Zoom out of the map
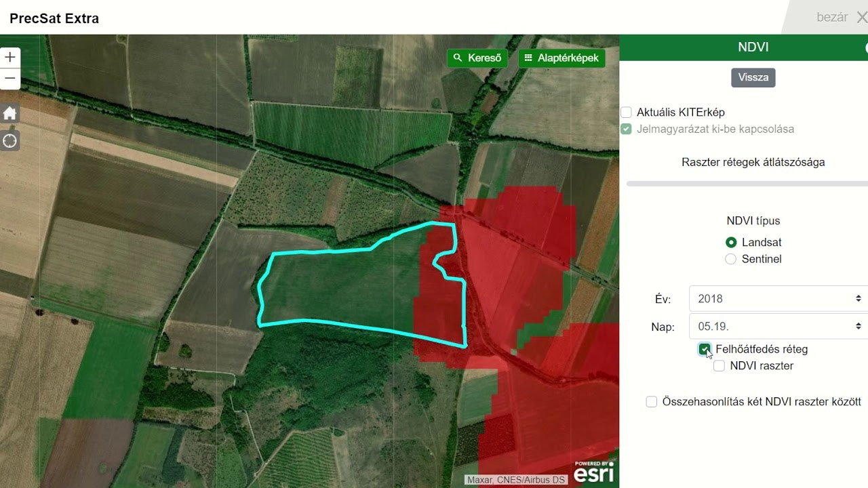The width and height of the screenshot is (868, 488). click(x=10, y=79)
